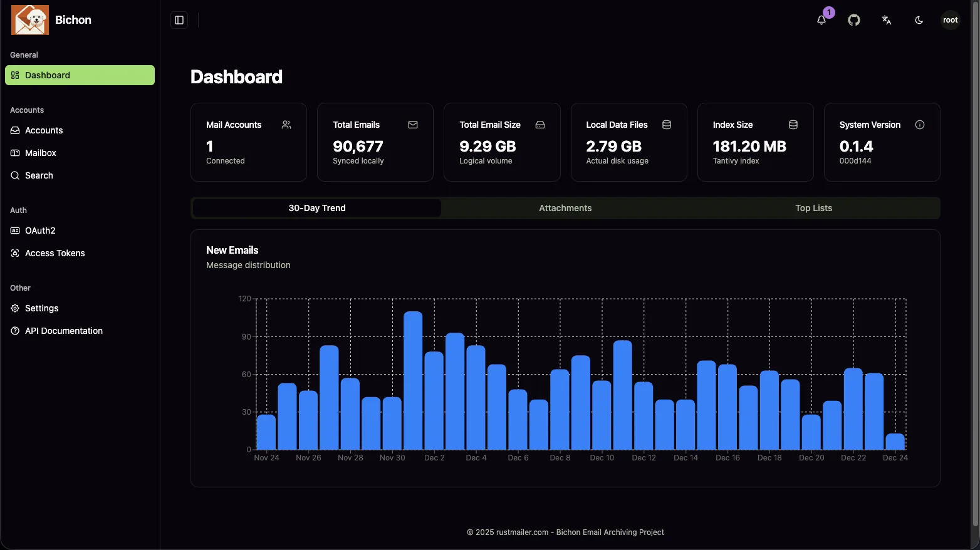Click the tallest Dec 2 chart bar
The width and height of the screenshot is (980, 550).
coord(413,376)
